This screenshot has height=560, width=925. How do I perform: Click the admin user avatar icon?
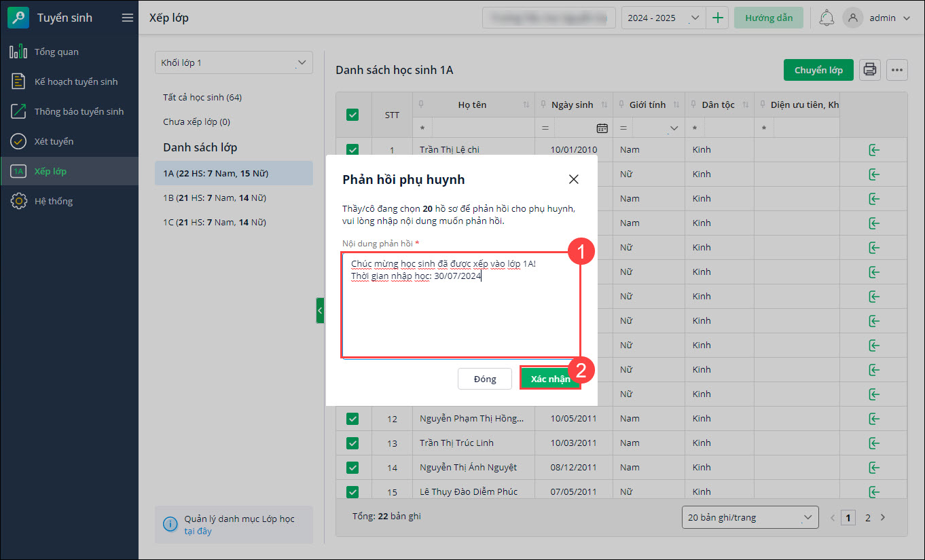point(853,18)
